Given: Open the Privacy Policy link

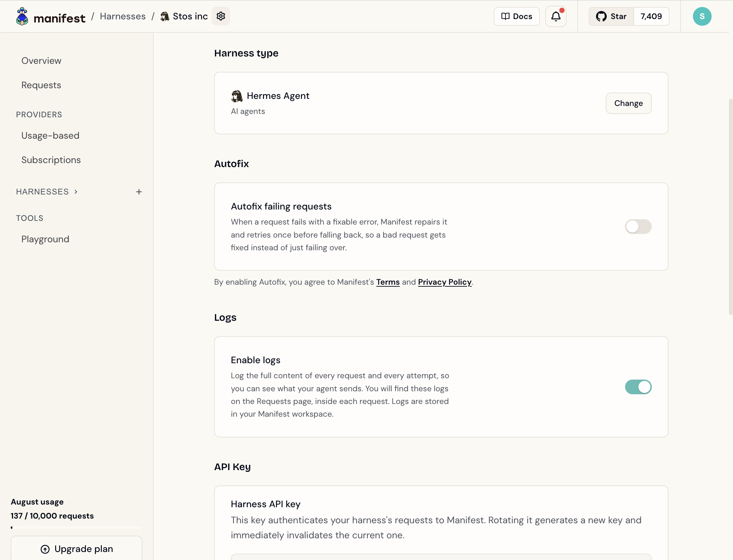Looking at the screenshot, I should (x=445, y=282).
